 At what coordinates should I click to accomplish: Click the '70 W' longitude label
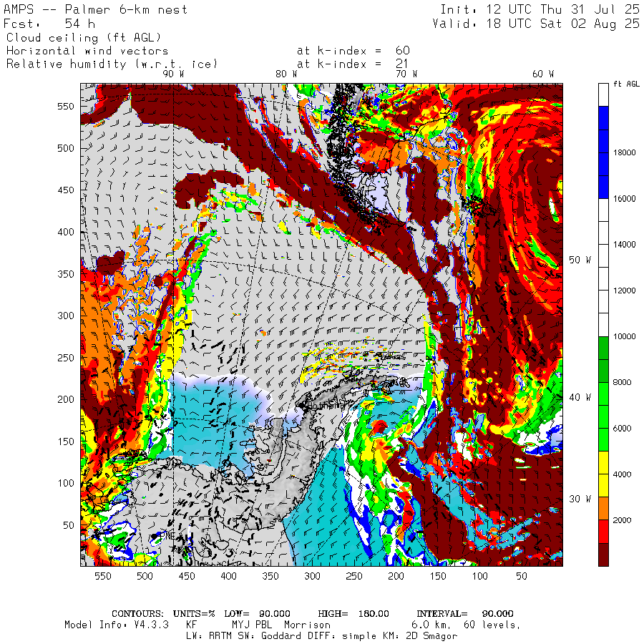(x=406, y=74)
